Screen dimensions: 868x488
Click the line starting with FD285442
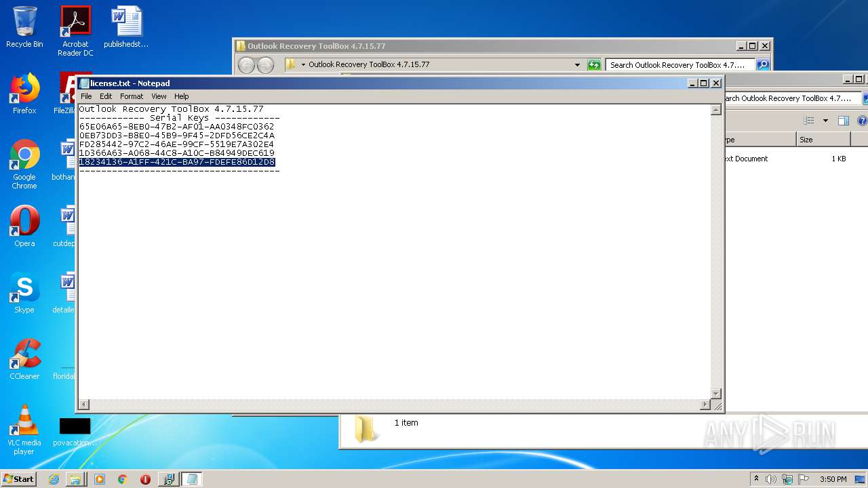[x=176, y=144]
